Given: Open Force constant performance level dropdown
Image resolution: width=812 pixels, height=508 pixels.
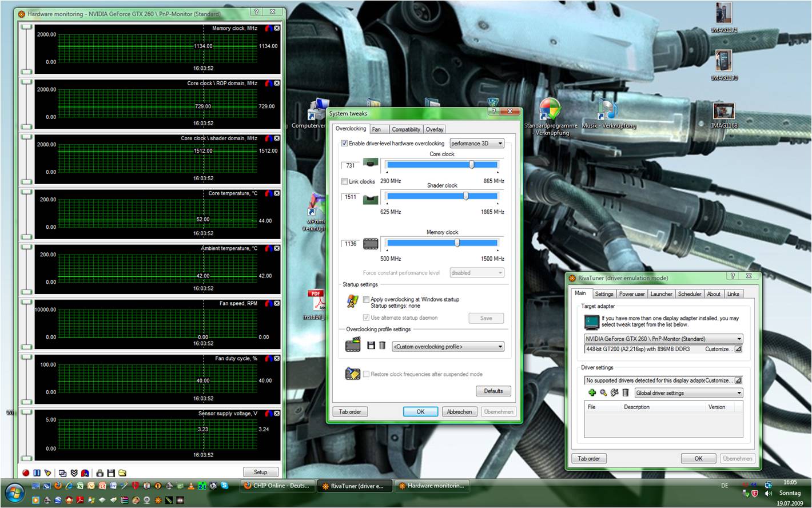Looking at the screenshot, I should click(477, 273).
